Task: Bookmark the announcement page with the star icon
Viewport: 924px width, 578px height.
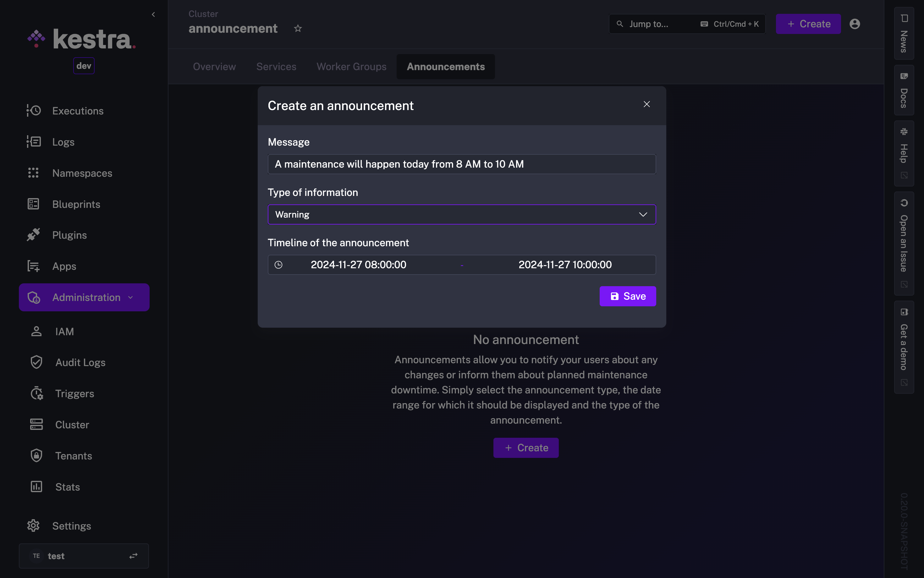Action: pos(298,29)
